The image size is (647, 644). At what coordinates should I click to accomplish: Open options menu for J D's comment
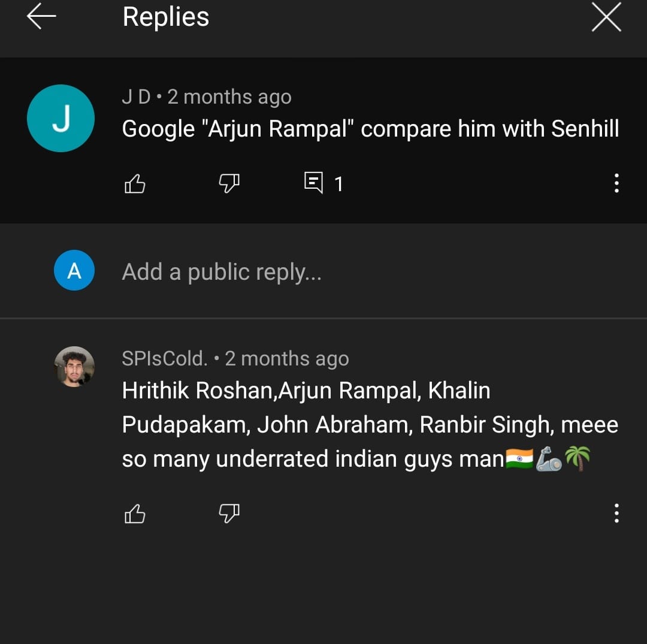click(x=616, y=184)
